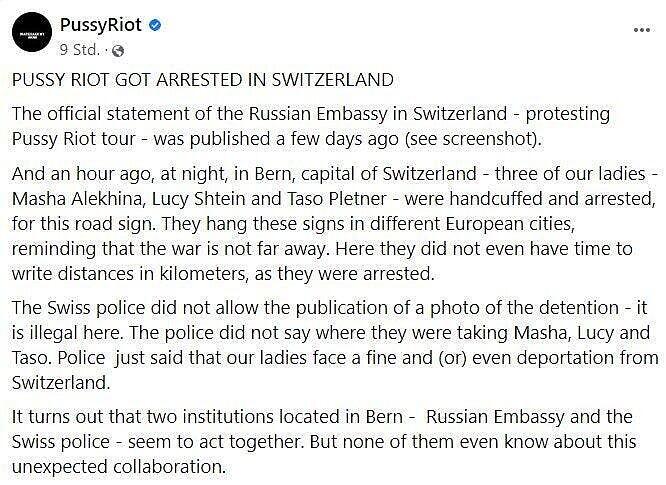Click the globe public audience icon

point(118,51)
